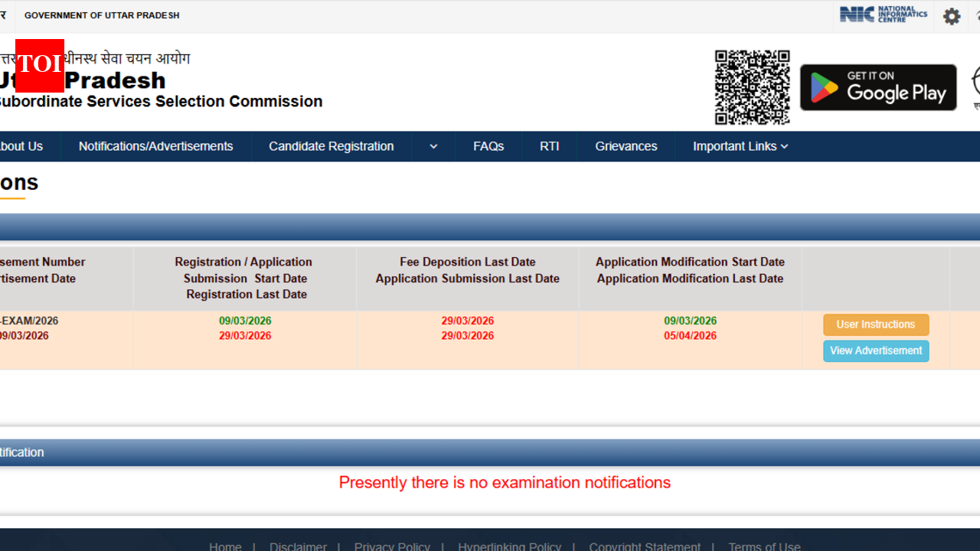Viewport: 980px width, 551px height.
Task: Expand the Important Links dropdown
Action: [x=740, y=146]
